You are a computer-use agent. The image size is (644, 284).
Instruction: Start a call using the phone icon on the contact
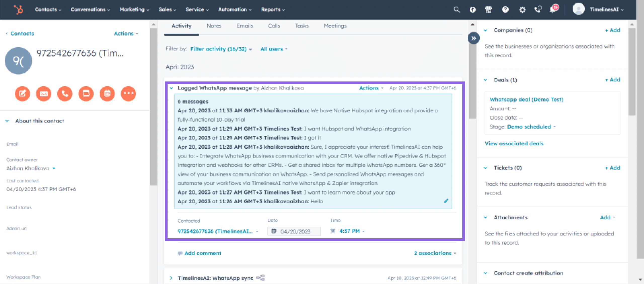65,94
